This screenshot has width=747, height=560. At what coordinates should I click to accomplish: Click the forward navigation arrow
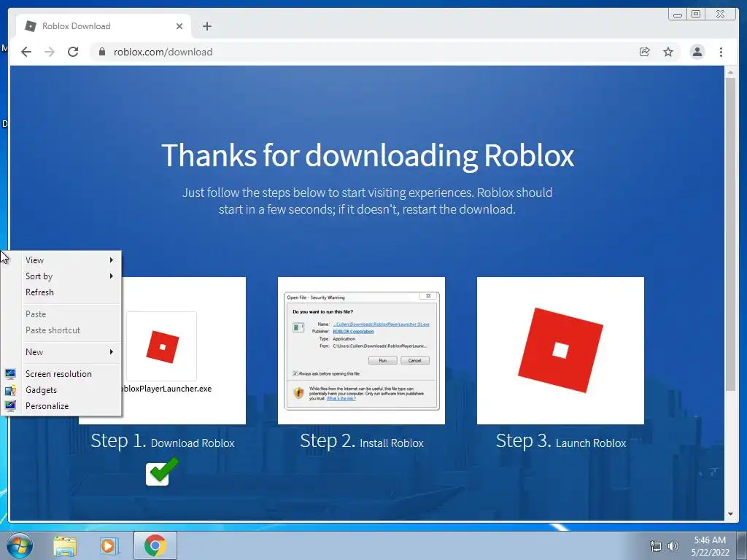point(50,52)
